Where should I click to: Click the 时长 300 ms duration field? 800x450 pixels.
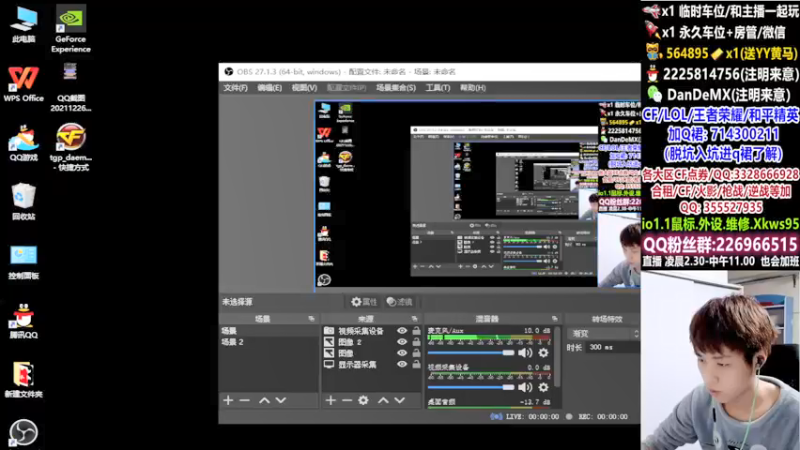pos(613,347)
